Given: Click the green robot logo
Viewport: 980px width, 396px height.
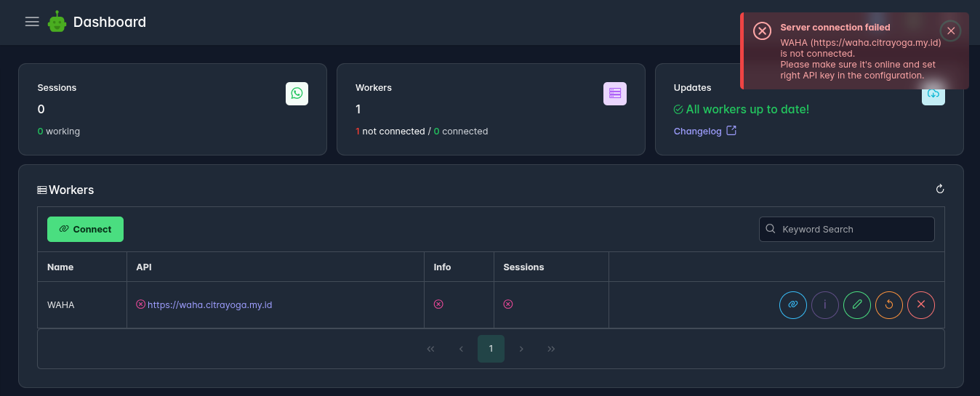Looking at the screenshot, I should click(57, 22).
